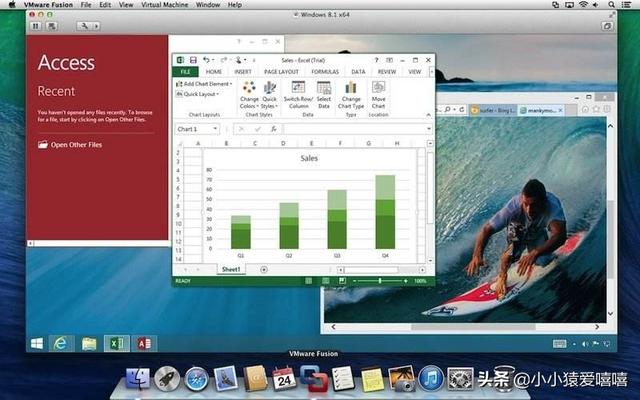Click the Redo arrow in Excel toolbar
640x400 pixels.
[223, 60]
